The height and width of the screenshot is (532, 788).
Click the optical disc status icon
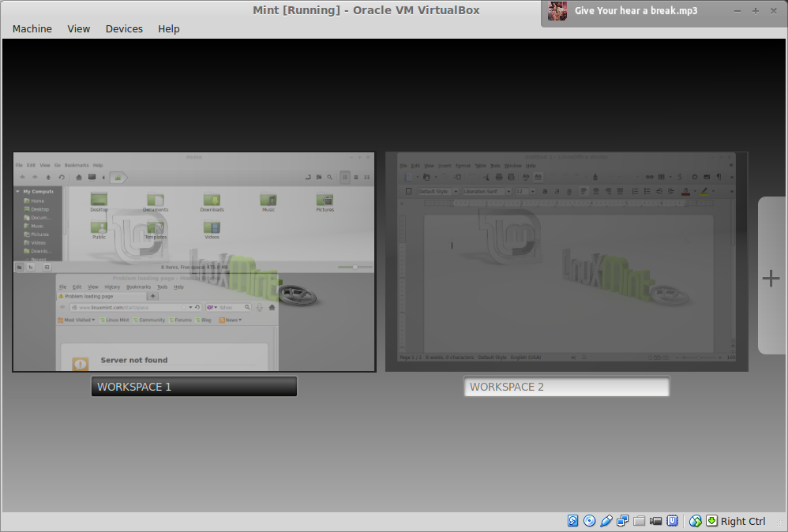589,521
